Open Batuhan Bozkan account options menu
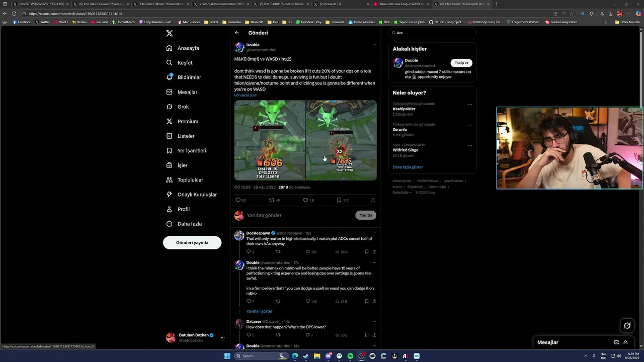This screenshot has width=644, height=362. (x=222, y=338)
